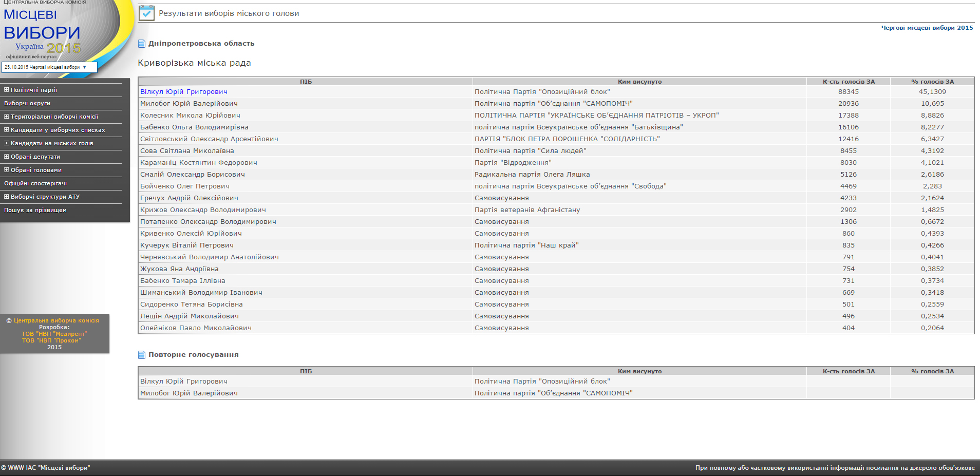Screen dimensions: 980x476
Task: Open the Вілкул Юрій Григорович candidate link
Action: pos(183,92)
